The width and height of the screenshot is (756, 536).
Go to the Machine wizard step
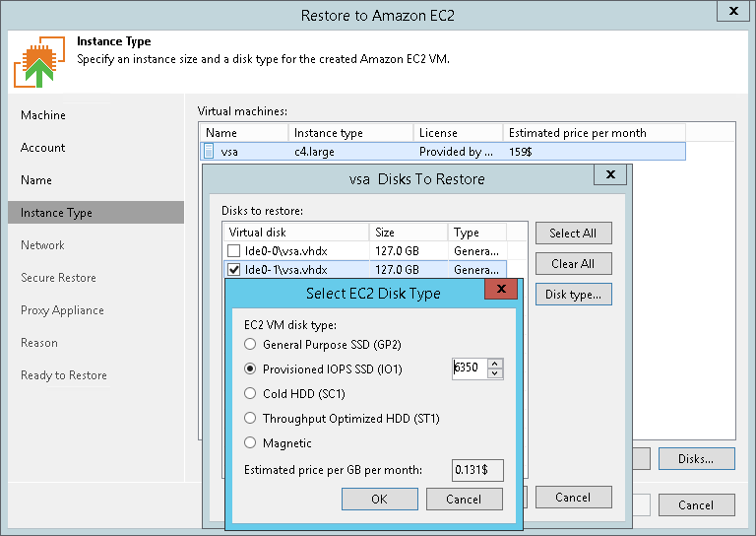click(43, 115)
